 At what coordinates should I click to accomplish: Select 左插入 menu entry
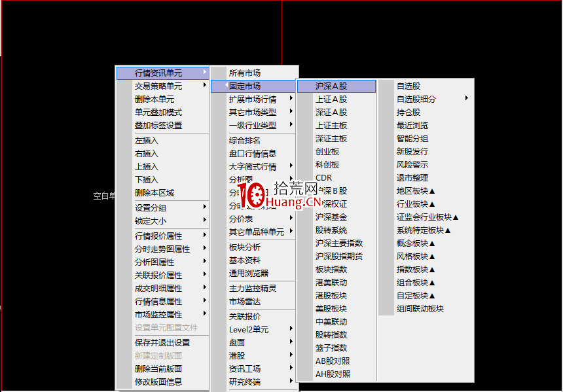[x=162, y=140]
